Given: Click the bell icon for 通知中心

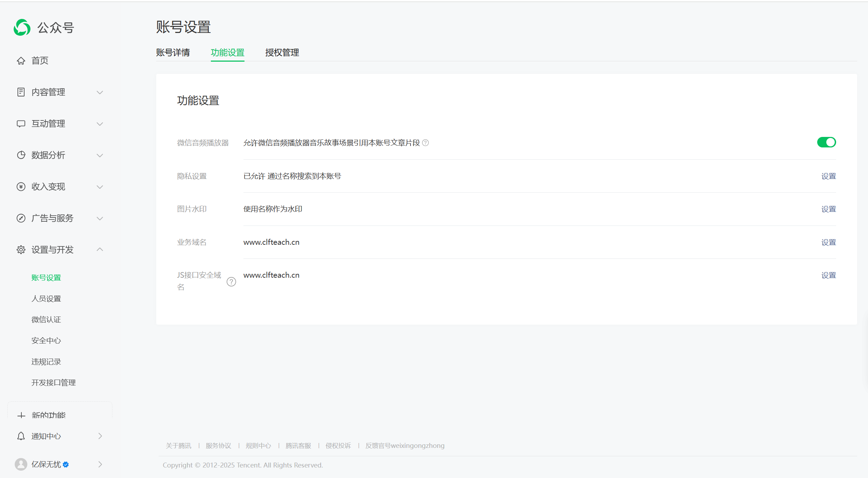Looking at the screenshot, I should coord(21,436).
